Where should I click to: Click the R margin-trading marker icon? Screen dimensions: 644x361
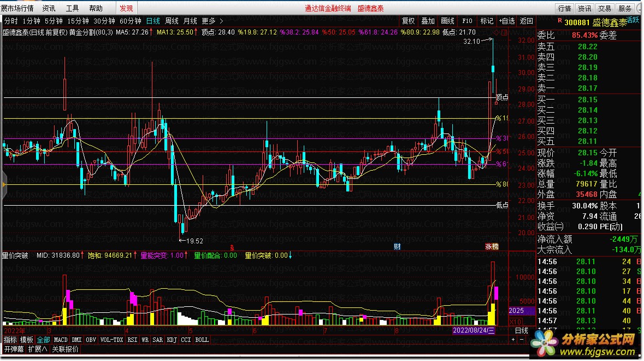click(x=559, y=21)
